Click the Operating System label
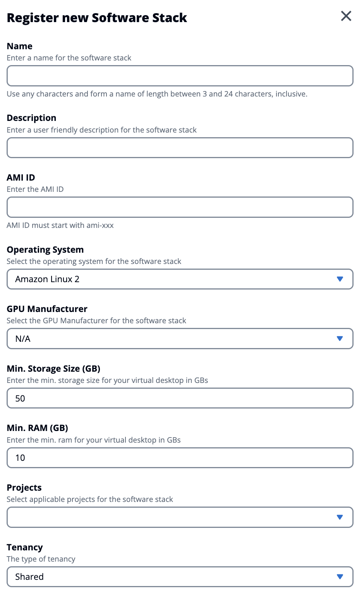Screen dimensions: 364x593 [45, 250]
